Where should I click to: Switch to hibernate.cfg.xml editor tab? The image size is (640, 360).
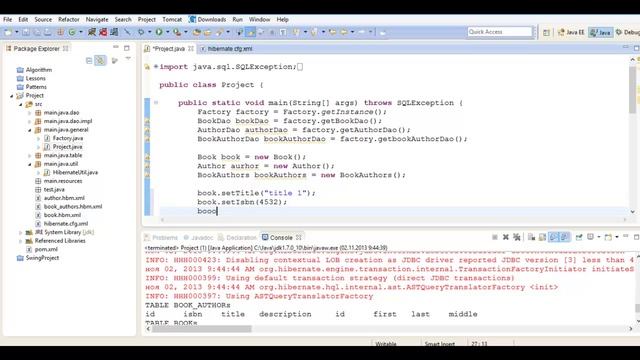(227, 49)
